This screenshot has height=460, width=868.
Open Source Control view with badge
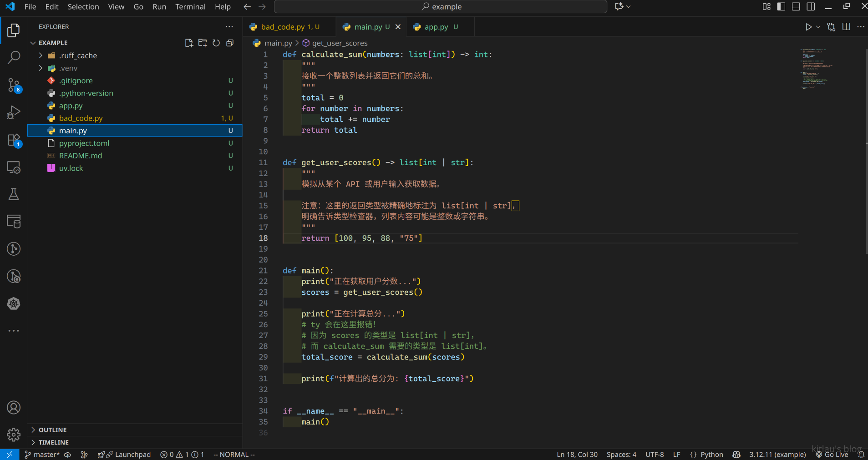pos(14,85)
